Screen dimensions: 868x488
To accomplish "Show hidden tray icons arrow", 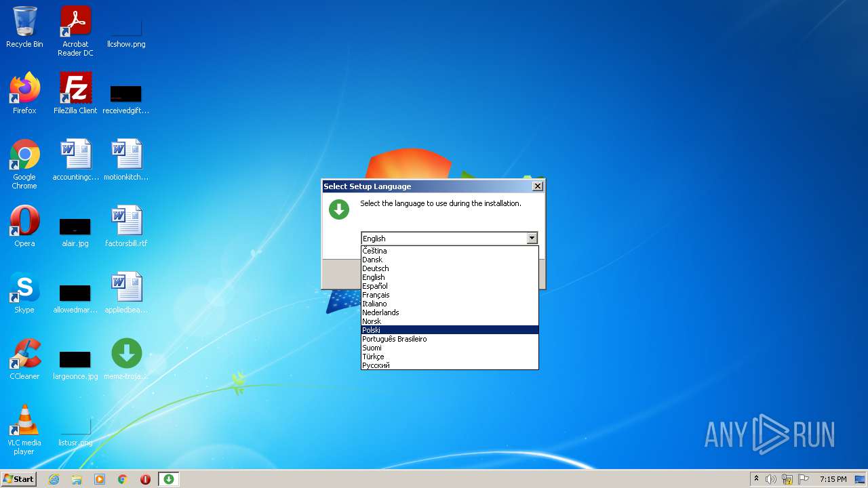I will (x=756, y=479).
